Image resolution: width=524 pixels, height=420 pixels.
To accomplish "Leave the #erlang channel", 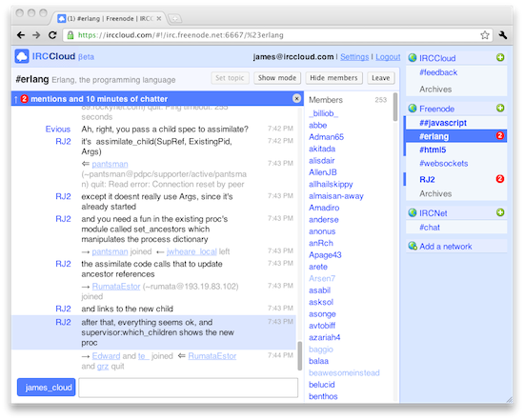I will point(381,78).
